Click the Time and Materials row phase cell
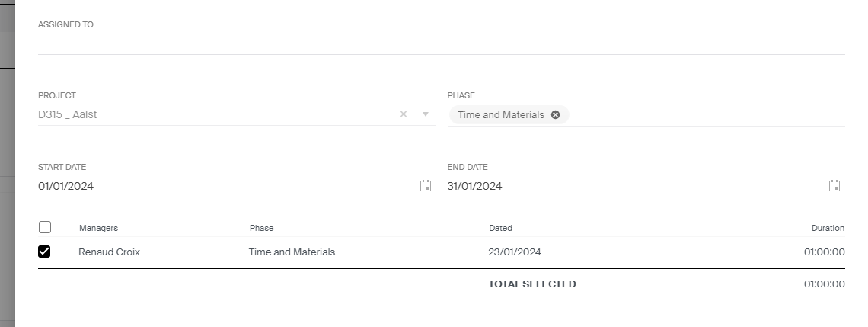The image size is (868, 327). tap(292, 252)
